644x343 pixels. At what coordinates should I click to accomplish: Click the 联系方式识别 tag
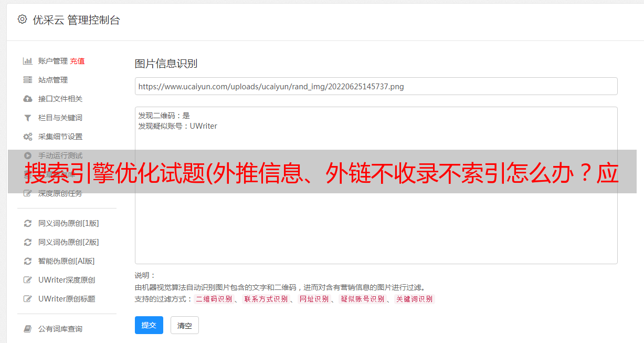[x=266, y=299]
